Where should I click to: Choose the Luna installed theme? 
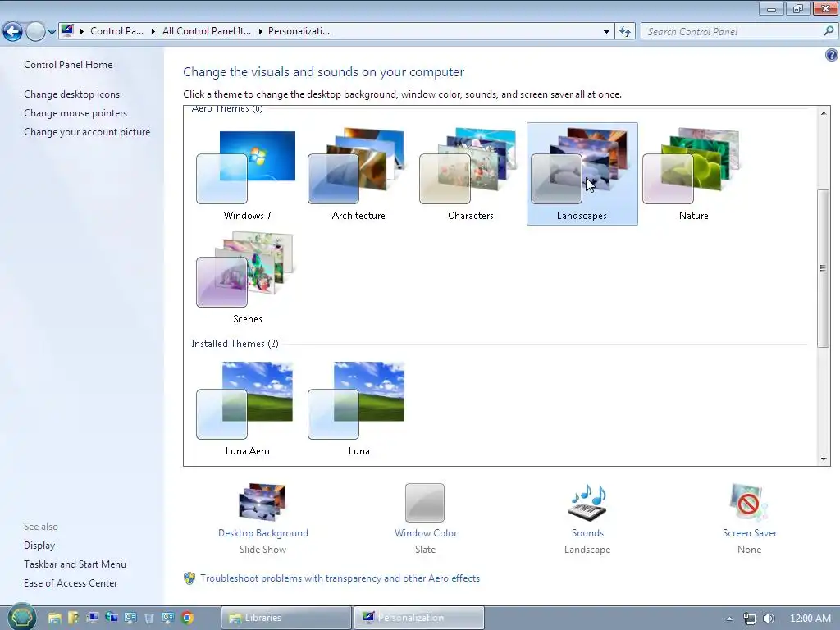coord(358,409)
